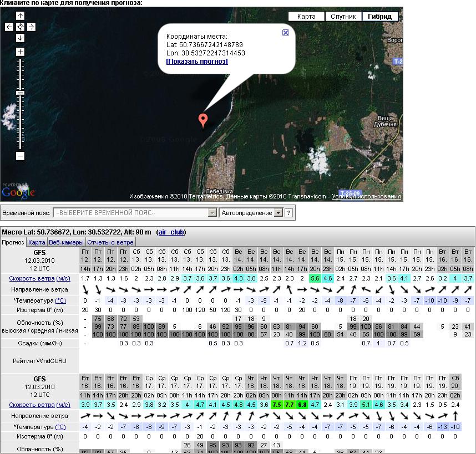Click the map zoom slider handle

(x=20, y=93)
